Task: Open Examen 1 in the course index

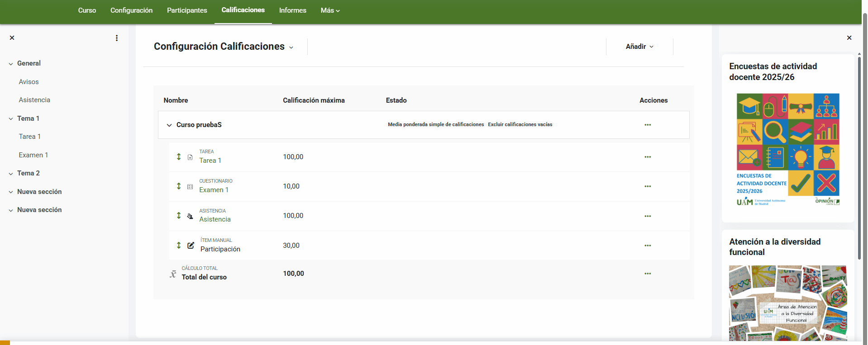Action: [x=33, y=155]
